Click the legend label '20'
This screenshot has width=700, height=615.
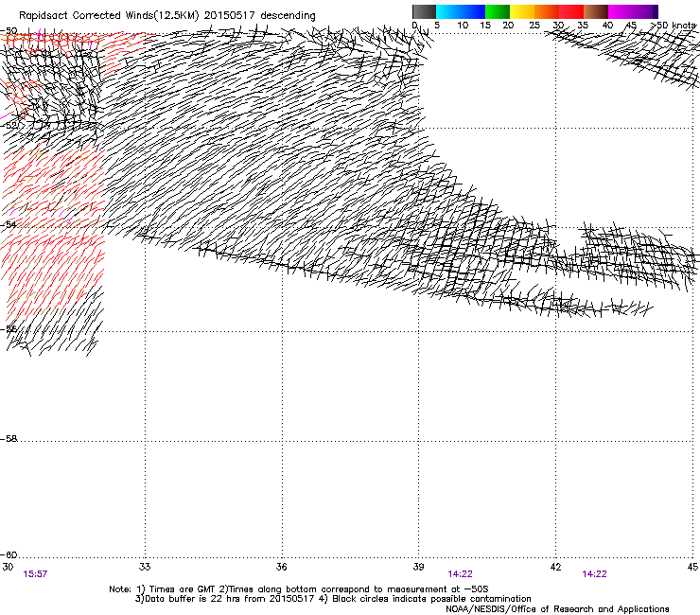click(508, 26)
